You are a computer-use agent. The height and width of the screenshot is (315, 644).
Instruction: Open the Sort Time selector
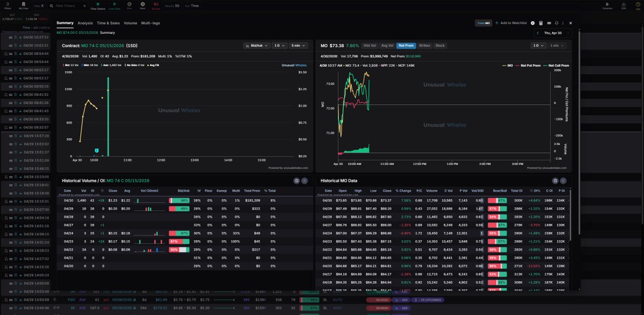[x=192, y=6]
